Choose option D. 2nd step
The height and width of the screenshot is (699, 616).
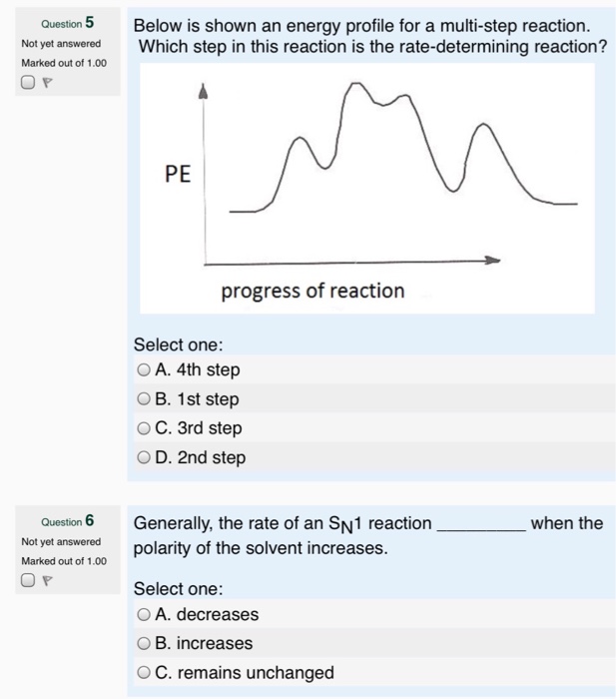click(144, 458)
